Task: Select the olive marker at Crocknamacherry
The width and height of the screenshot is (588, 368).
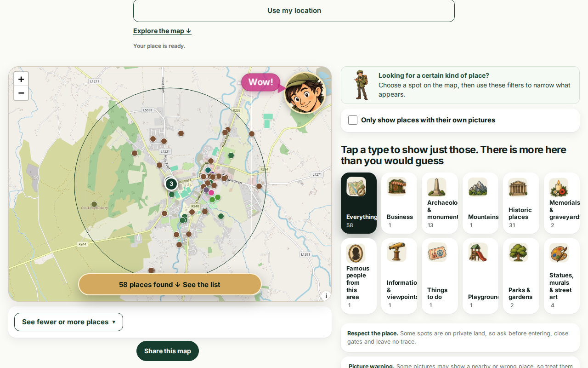Action: click(x=94, y=204)
